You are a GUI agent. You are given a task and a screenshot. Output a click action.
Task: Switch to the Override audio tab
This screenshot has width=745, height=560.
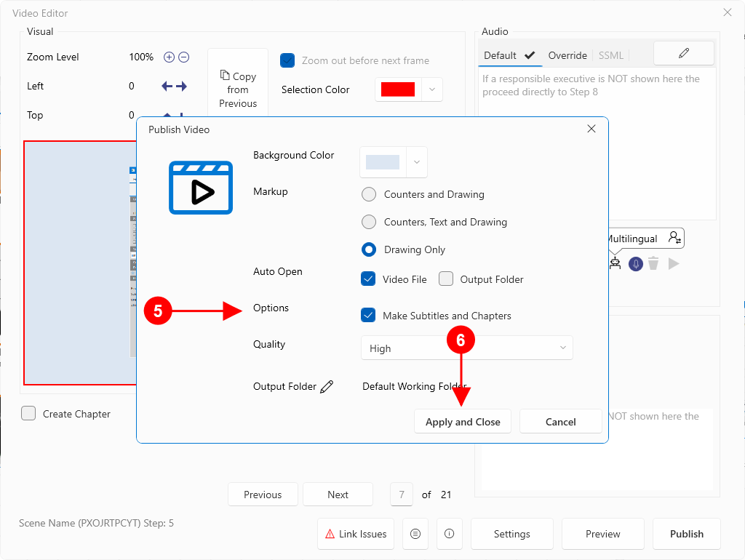pyautogui.click(x=567, y=55)
